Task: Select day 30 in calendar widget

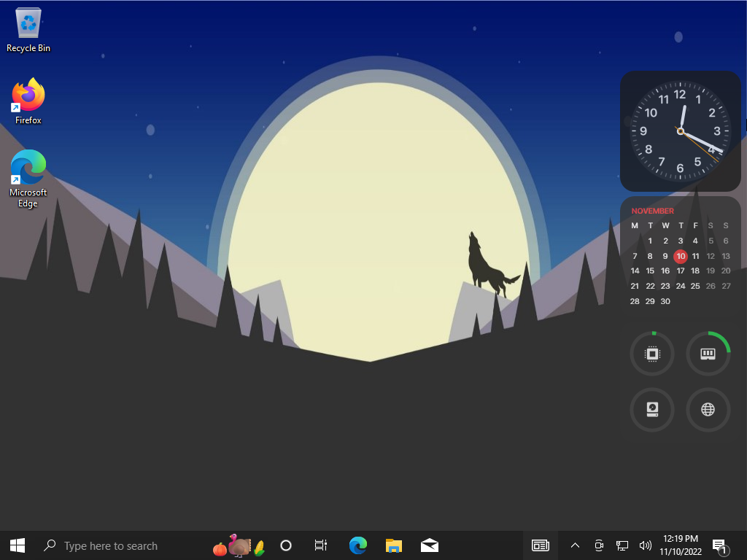Action: tap(665, 301)
